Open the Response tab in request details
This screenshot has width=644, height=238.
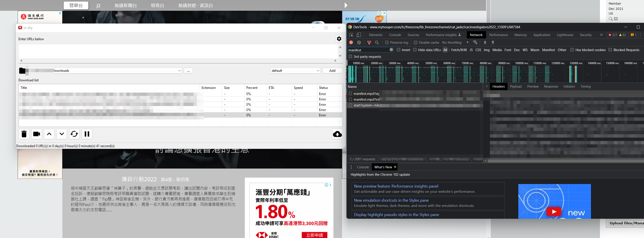(551, 87)
